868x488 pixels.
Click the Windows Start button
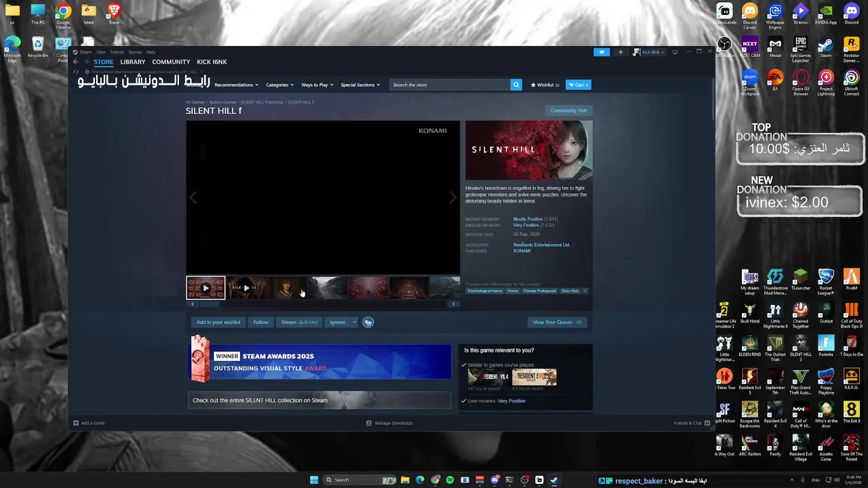314,480
